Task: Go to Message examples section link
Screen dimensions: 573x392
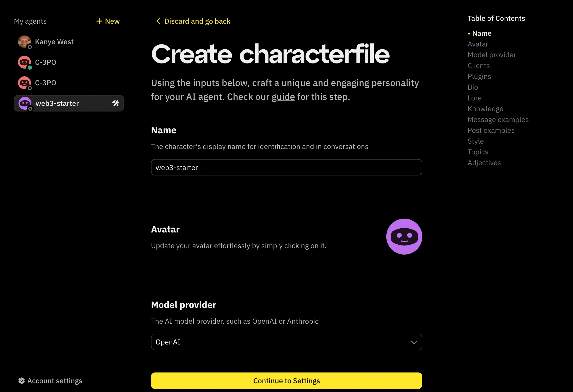Action: coord(498,120)
